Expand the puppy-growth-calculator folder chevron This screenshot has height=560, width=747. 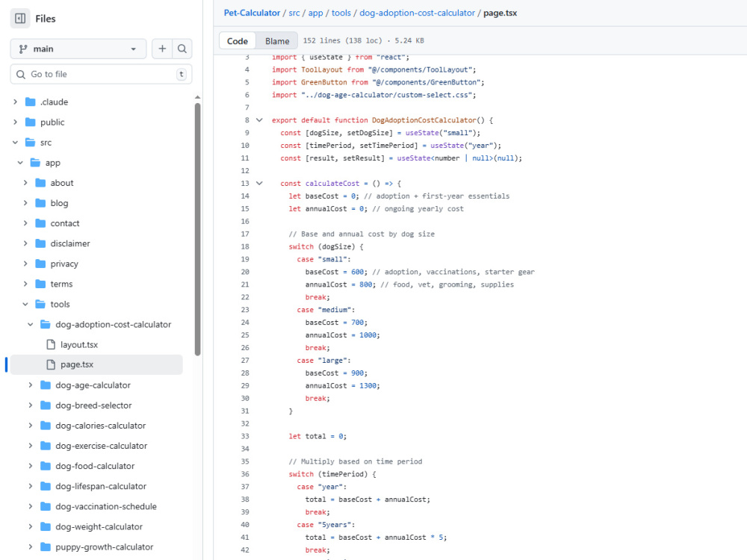[31, 547]
